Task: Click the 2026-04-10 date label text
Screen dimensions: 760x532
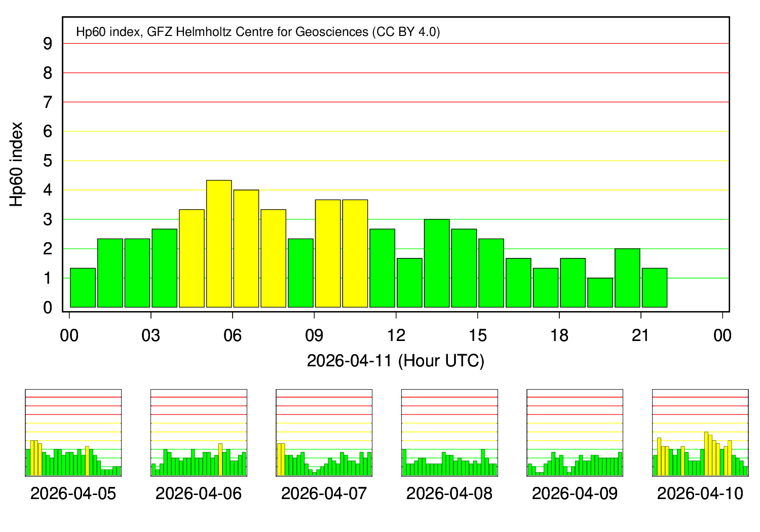Action: coord(700,493)
